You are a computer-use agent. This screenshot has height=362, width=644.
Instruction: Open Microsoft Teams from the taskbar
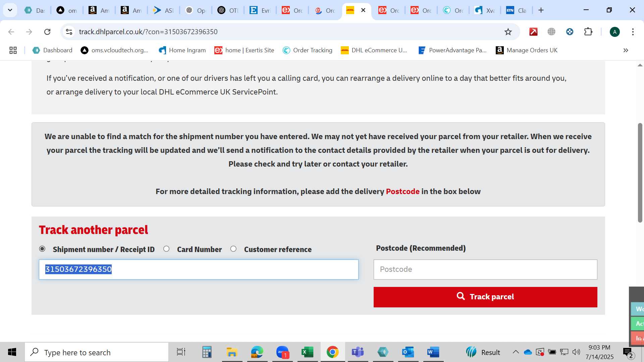click(358, 352)
